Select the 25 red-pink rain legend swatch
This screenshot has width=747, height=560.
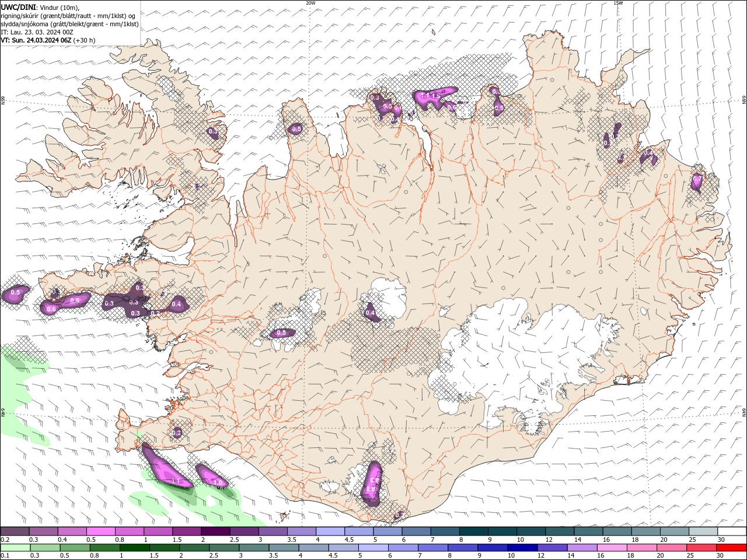[x=701, y=548]
